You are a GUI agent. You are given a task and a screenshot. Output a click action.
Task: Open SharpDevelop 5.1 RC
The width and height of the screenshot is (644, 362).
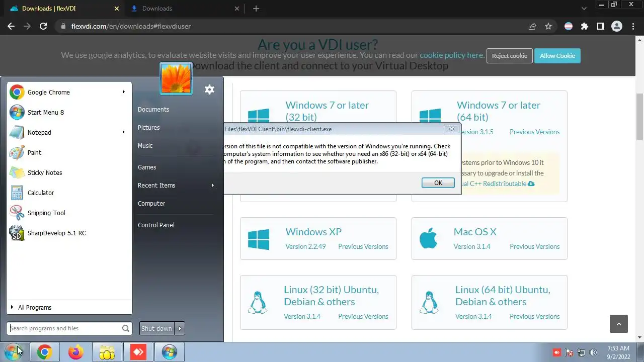pos(69,233)
